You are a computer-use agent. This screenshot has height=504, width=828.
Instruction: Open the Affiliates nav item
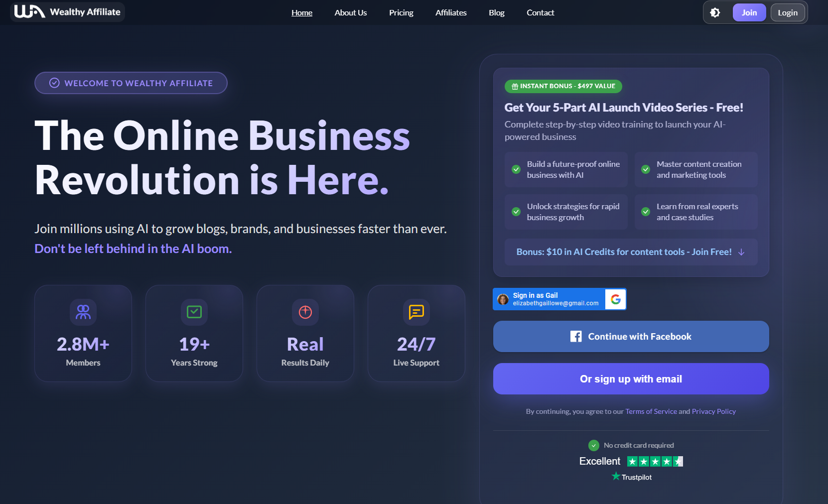[451, 12]
